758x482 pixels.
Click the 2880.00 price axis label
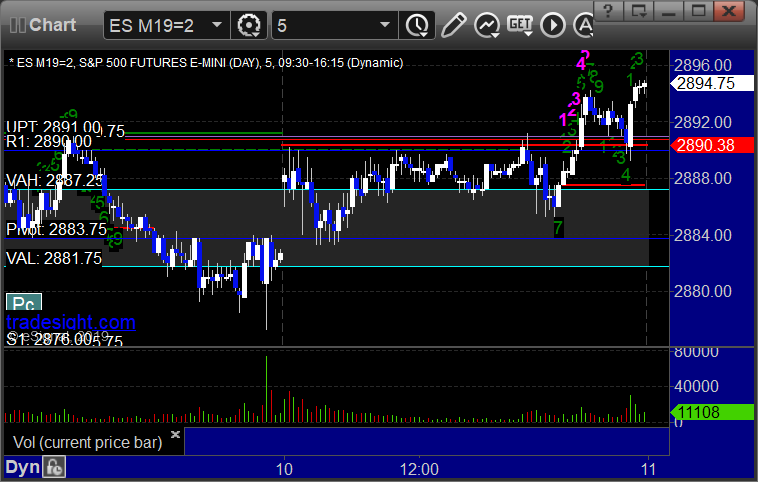[702, 292]
